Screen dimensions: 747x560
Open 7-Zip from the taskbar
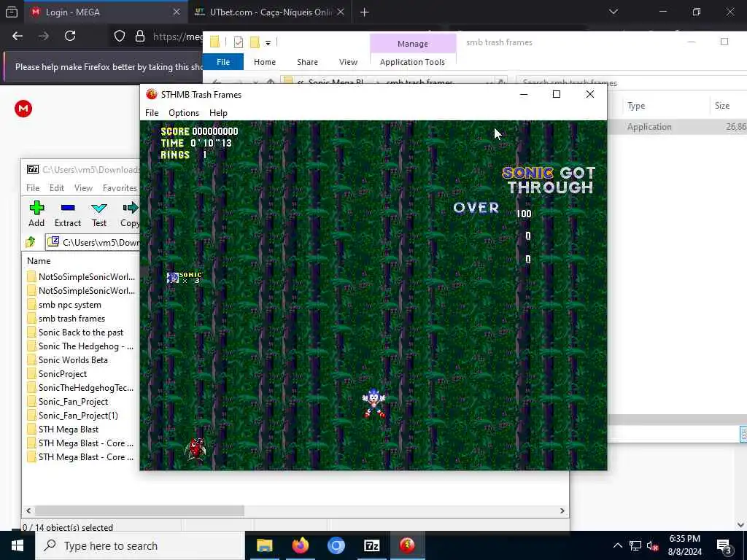(x=371, y=545)
